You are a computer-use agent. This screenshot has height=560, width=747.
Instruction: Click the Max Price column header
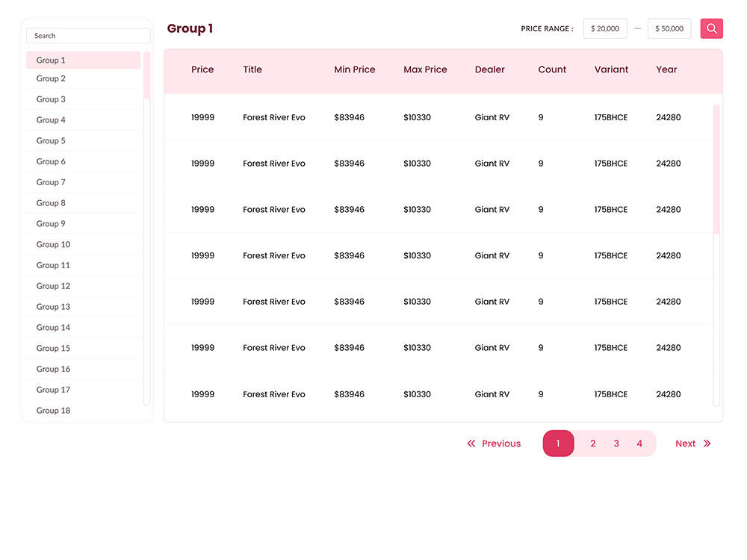(425, 69)
